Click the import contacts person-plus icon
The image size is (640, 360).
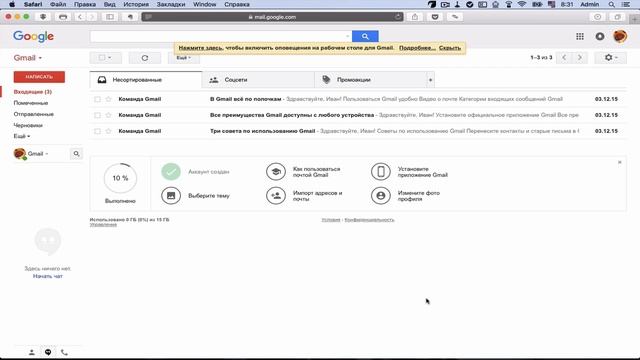pyautogui.click(x=276, y=196)
